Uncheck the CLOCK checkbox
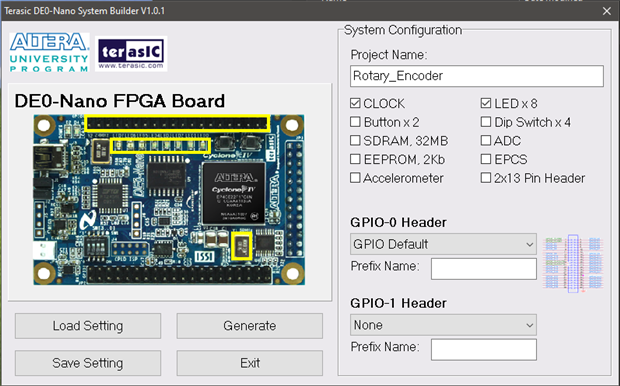Screen dimensions: 620x386 (x=355, y=103)
